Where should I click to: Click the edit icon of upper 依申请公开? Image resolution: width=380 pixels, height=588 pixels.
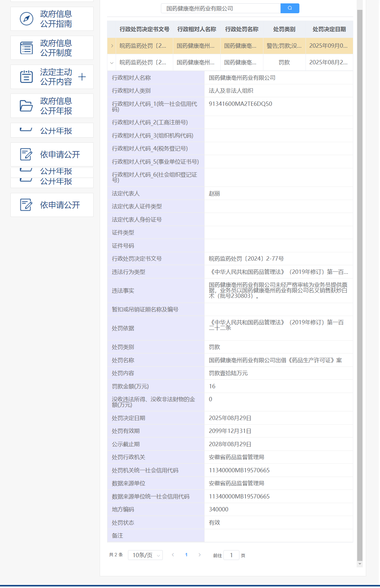pyautogui.click(x=26, y=154)
